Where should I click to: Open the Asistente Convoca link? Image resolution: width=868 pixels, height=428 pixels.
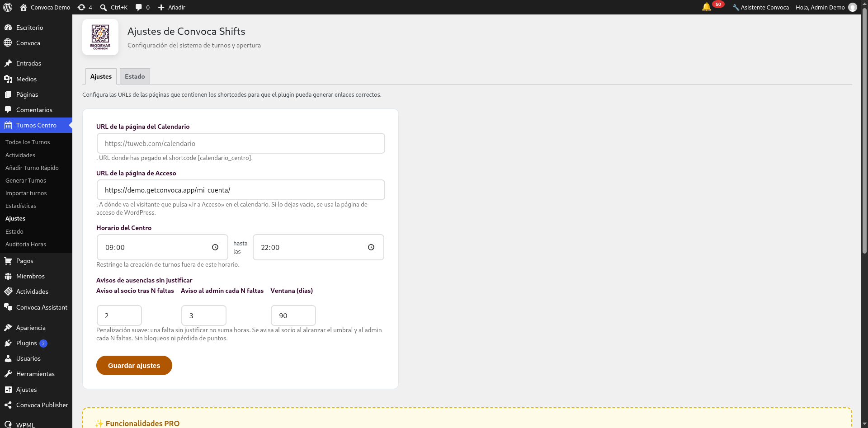[x=761, y=7]
